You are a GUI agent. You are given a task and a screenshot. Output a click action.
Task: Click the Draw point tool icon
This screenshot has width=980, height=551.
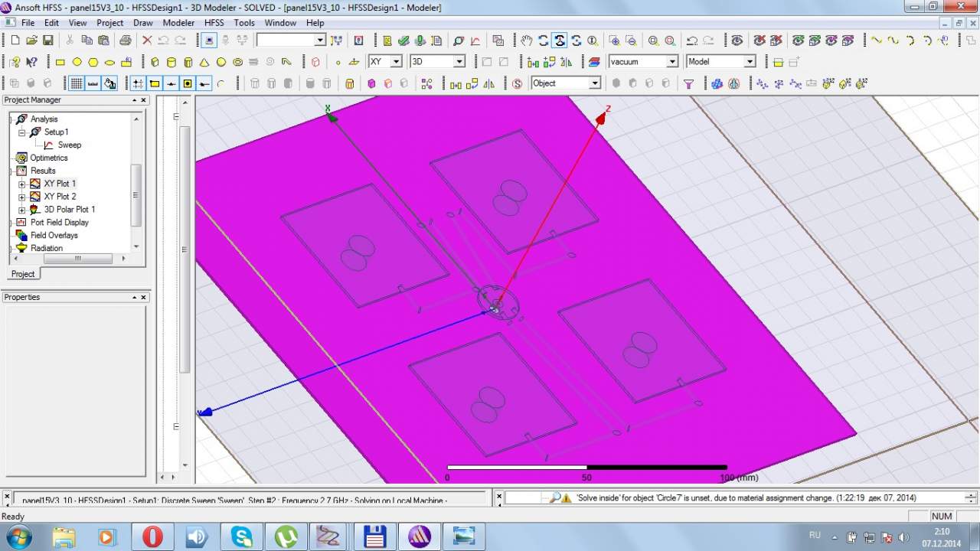pos(338,62)
